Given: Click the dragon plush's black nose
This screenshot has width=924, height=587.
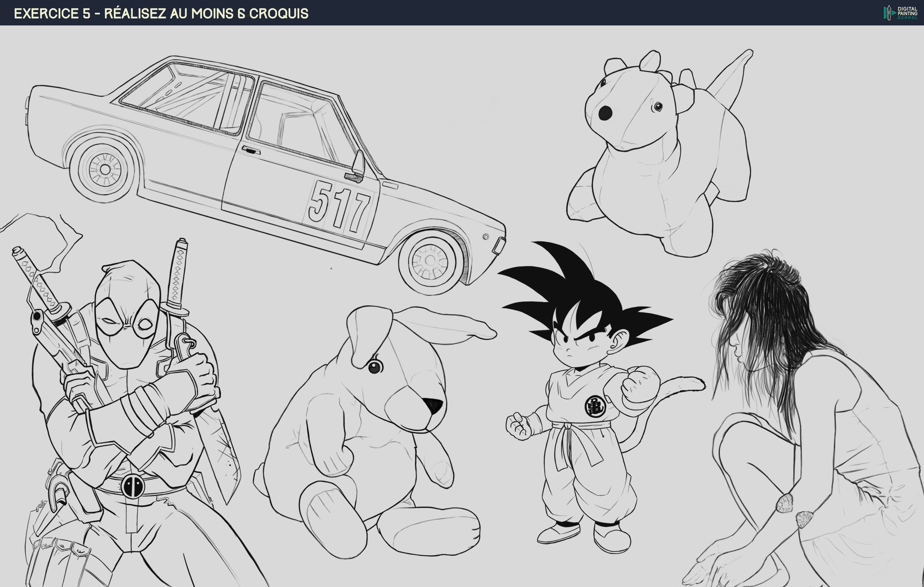Looking at the screenshot, I should (x=605, y=113).
